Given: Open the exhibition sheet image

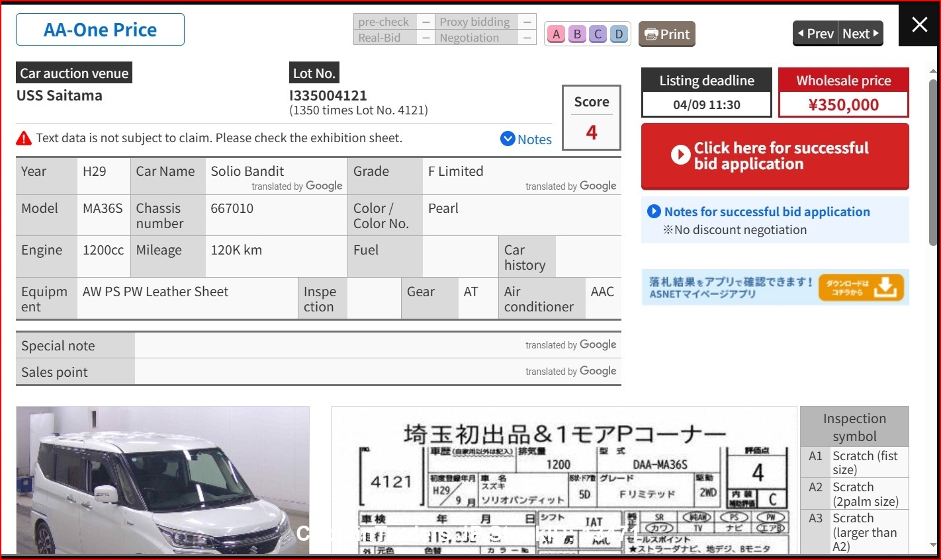Looking at the screenshot, I should point(563,480).
